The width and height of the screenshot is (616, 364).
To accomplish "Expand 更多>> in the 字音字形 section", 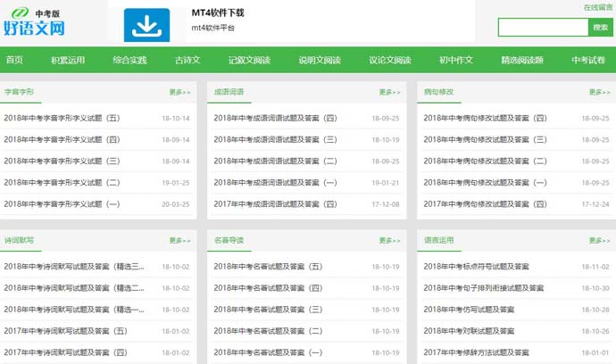I will (x=179, y=92).
